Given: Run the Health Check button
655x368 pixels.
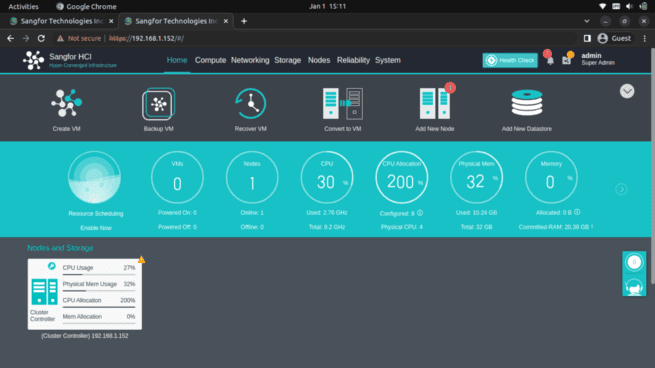Looking at the screenshot, I should [510, 60].
